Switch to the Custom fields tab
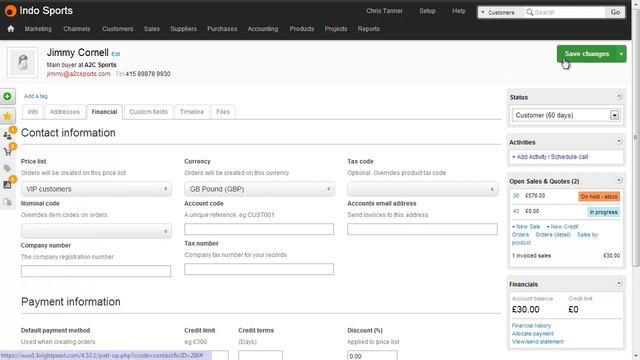 (148, 112)
